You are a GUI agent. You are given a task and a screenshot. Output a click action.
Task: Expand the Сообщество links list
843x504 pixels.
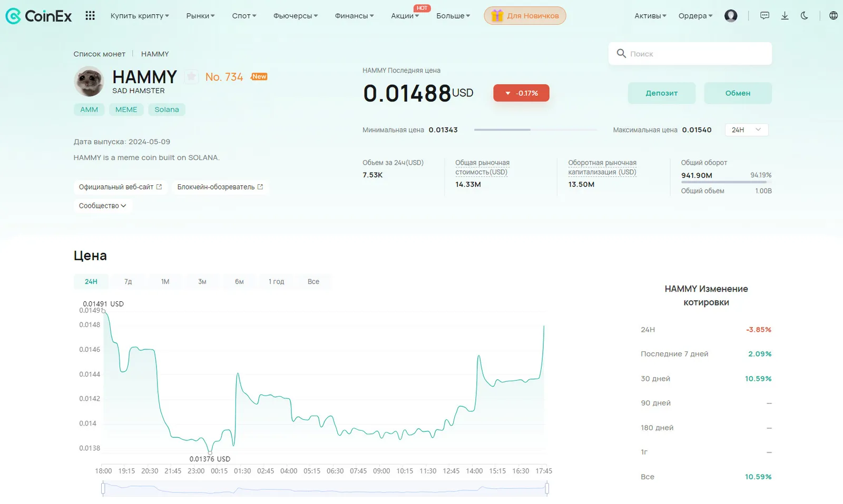[102, 205]
